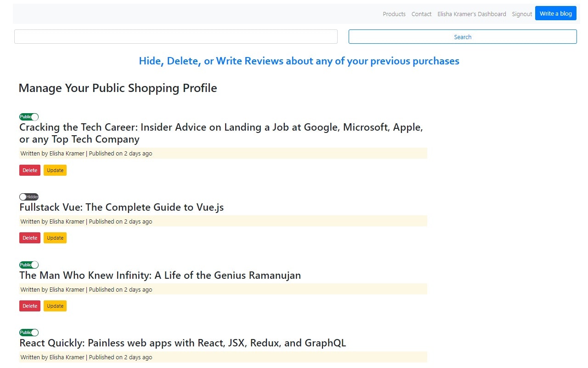
Task: Delete the Cracking the Tech Career post
Action: [29, 170]
